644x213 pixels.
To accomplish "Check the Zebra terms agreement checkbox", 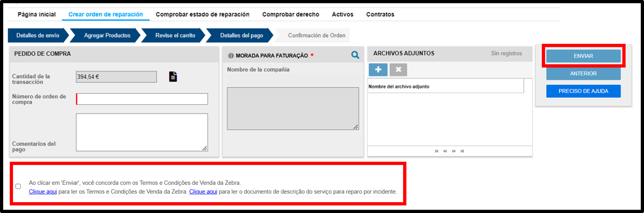I will pos(18,186).
